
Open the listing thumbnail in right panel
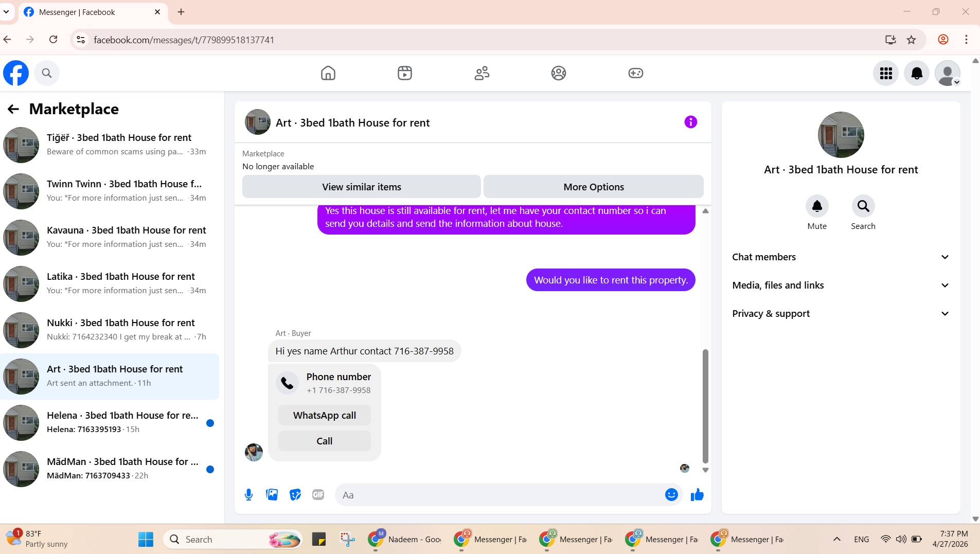(x=841, y=135)
